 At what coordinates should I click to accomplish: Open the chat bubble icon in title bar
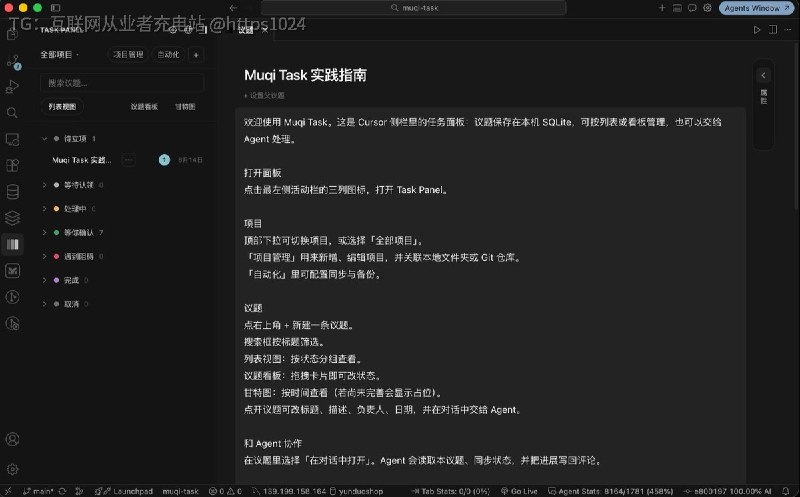click(x=692, y=8)
